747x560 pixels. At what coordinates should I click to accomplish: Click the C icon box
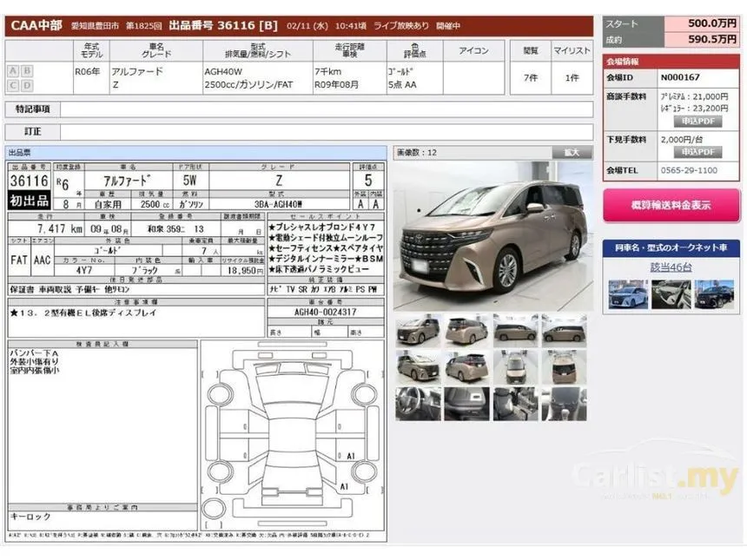tap(13, 85)
